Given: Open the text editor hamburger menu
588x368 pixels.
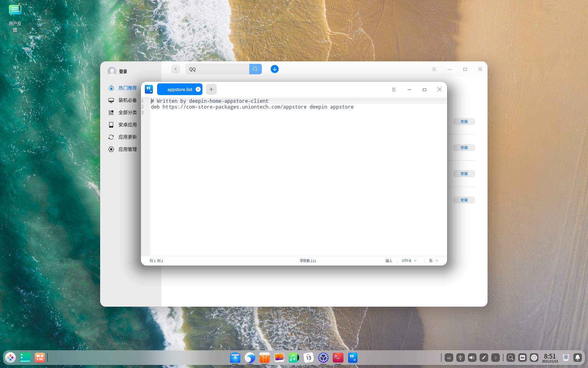Looking at the screenshot, I should [394, 90].
